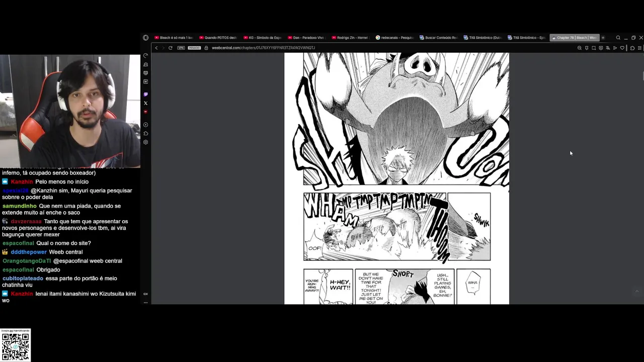
Task: Switch to 'Titã Simbiônico - Epis' tab
Action: click(x=527, y=38)
